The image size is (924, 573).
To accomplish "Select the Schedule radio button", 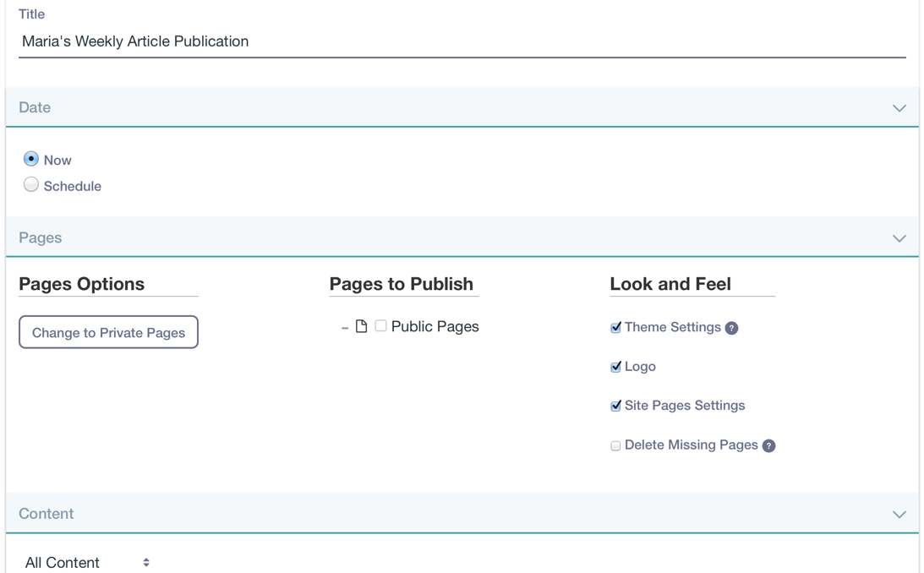I will pyautogui.click(x=31, y=185).
